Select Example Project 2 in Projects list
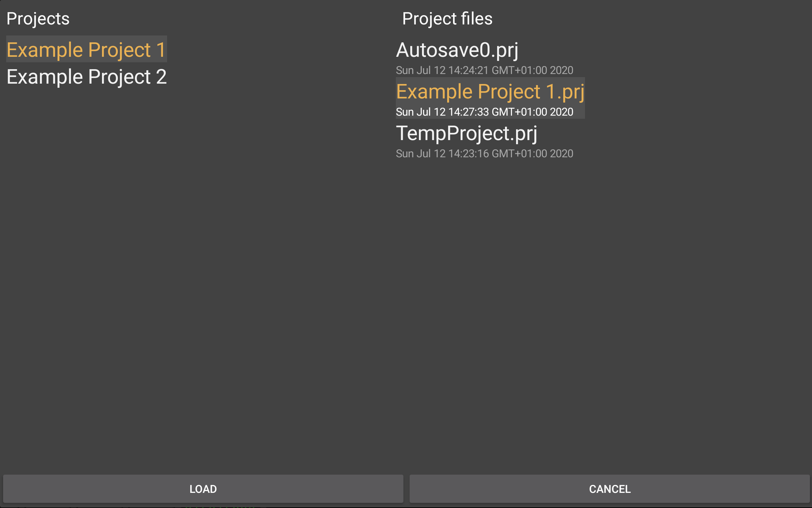Viewport: 812px width, 508px height. coord(86,76)
